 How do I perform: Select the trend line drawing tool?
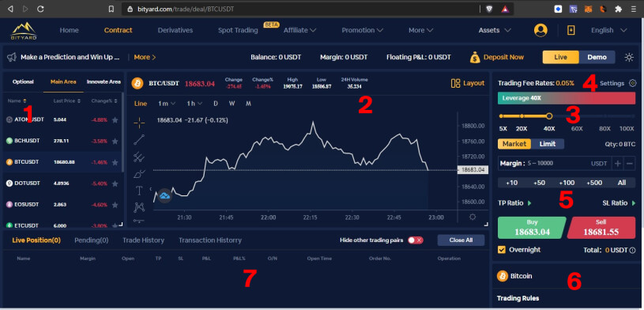click(139, 140)
